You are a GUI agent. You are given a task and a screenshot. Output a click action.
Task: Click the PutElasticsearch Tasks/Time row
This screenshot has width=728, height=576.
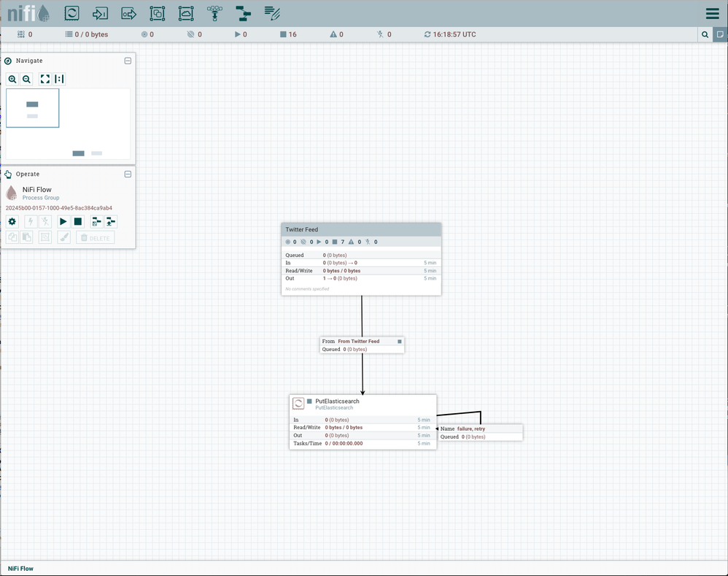[363, 443]
